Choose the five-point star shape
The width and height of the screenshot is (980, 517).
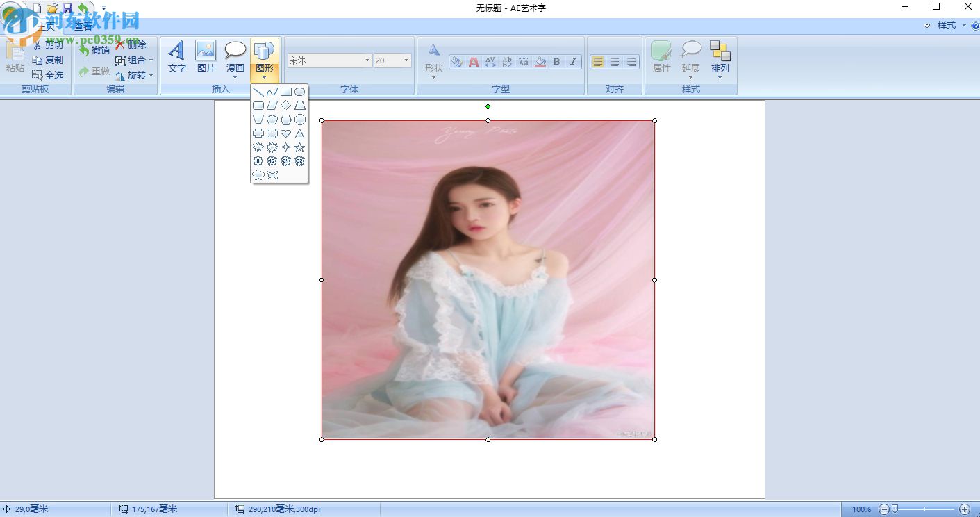[x=300, y=147]
